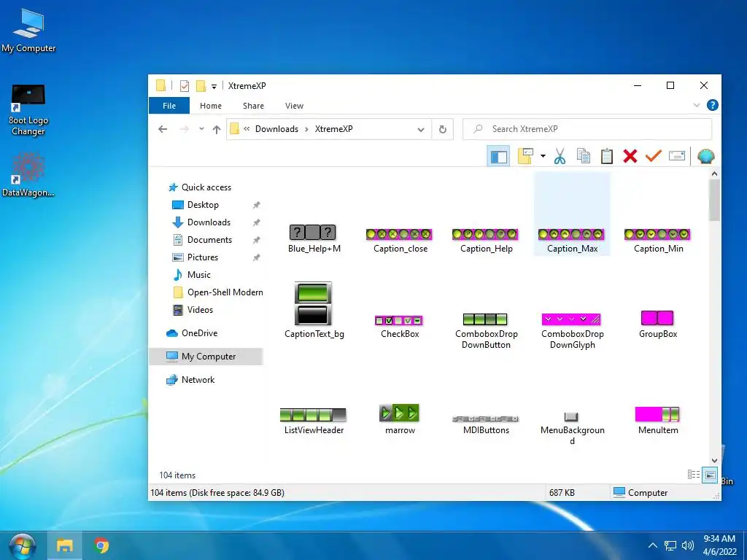
Task: Select the CaptionText_bg image file
Action: (314, 311)
